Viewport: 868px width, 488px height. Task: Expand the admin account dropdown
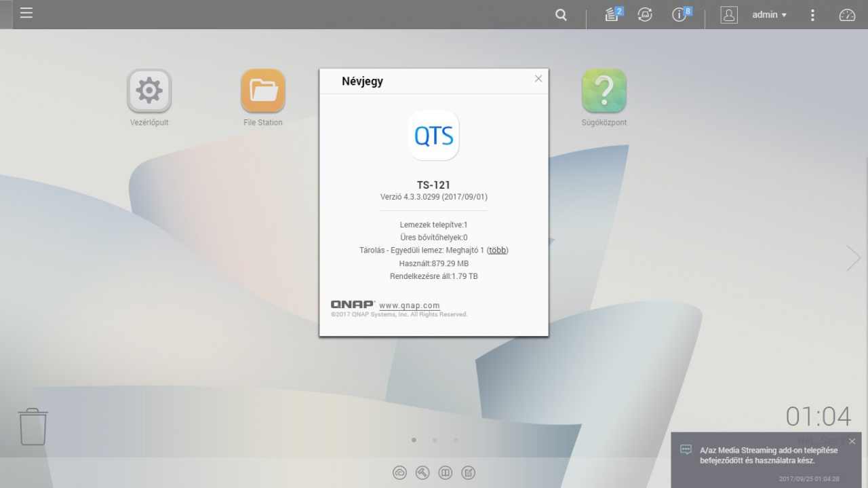769,15
